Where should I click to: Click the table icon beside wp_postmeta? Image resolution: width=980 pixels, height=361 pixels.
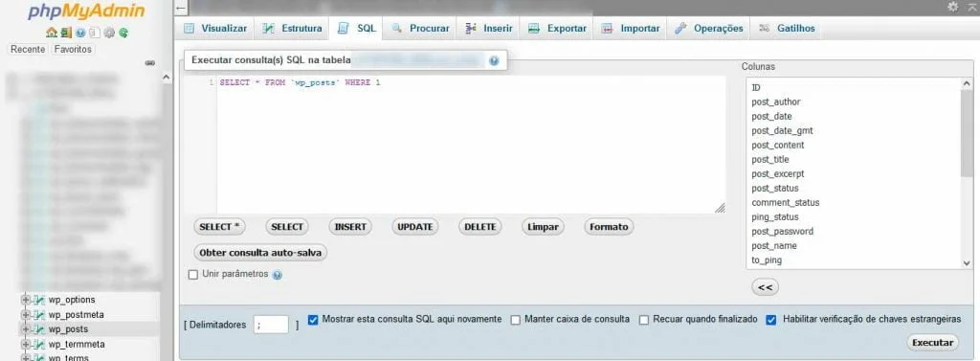click(x=39, y=315)
